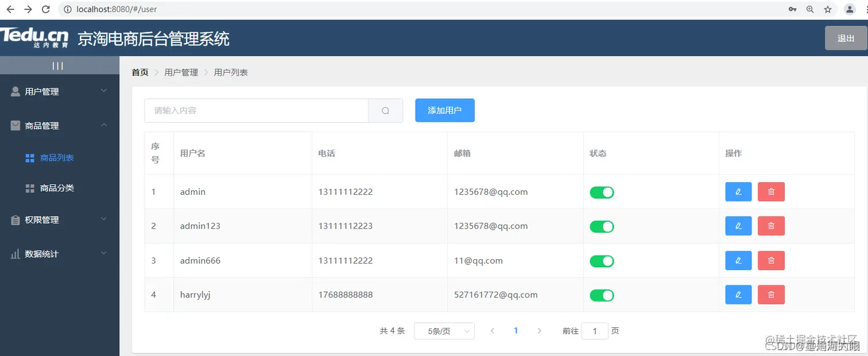Click email 11@qq.com
Image resolution: width=868 pixels, height=356 pixels.
tap(478, 261)
